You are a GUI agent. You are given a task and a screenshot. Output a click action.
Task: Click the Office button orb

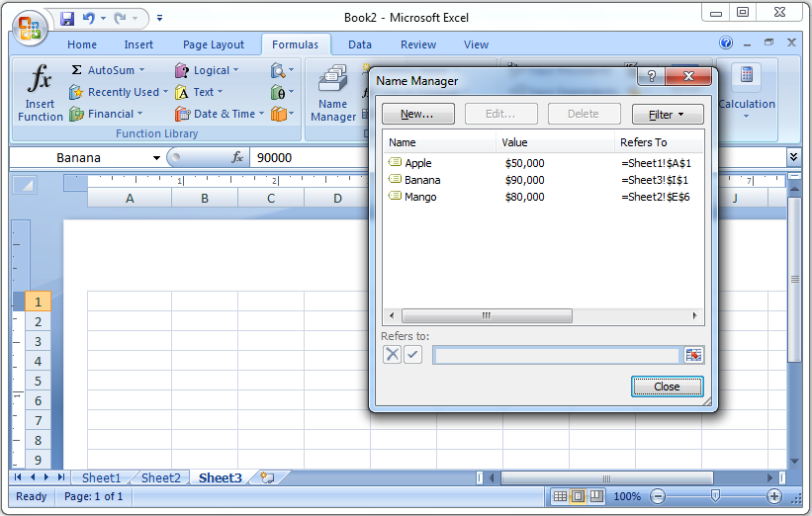pos(30,28)
